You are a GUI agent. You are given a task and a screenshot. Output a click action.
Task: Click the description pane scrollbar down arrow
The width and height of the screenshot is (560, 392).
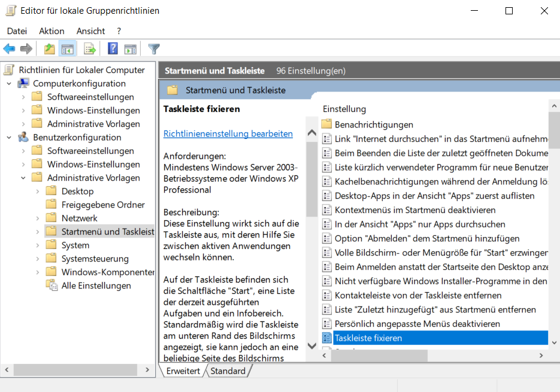[311, 345]
